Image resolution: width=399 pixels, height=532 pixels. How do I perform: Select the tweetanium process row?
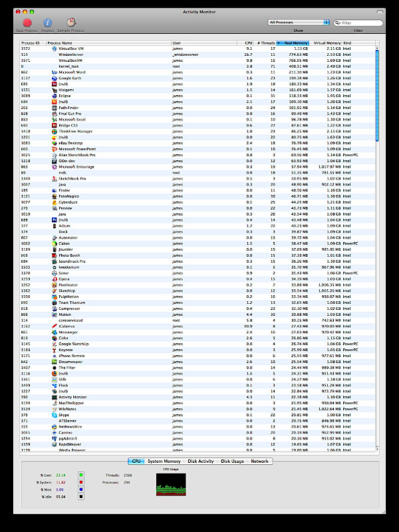[198, 267]
